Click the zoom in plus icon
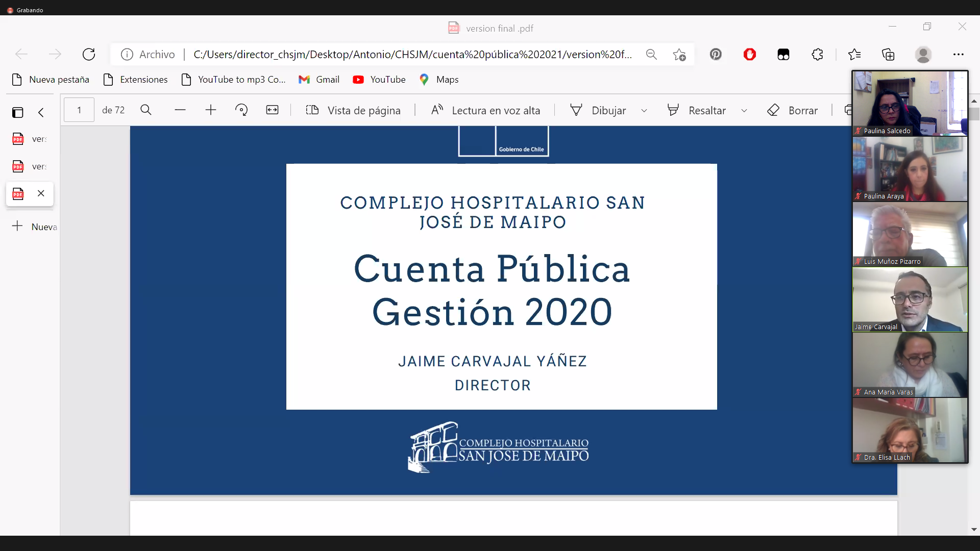The height and width of the screenshot is (551, 980). [x=211, y=110]
